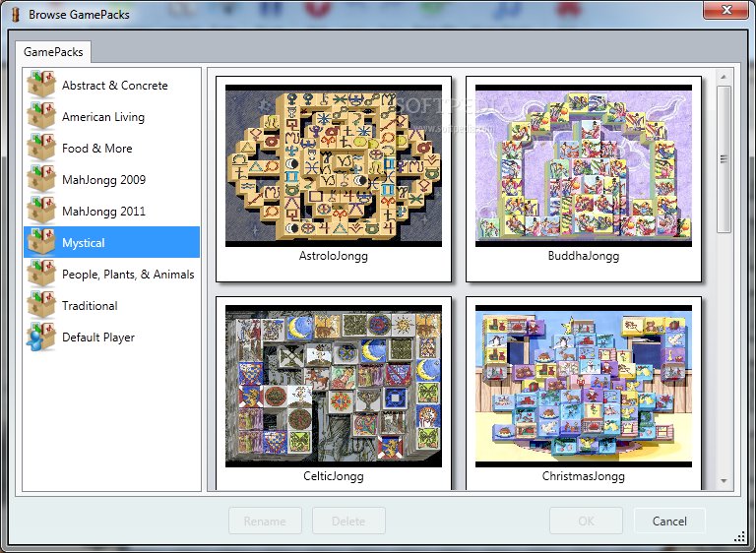The height and width of the screenshot is (553, 756).
Task: Pick the ChristmasJongg thumbnail image
Action: coord(584,386)
